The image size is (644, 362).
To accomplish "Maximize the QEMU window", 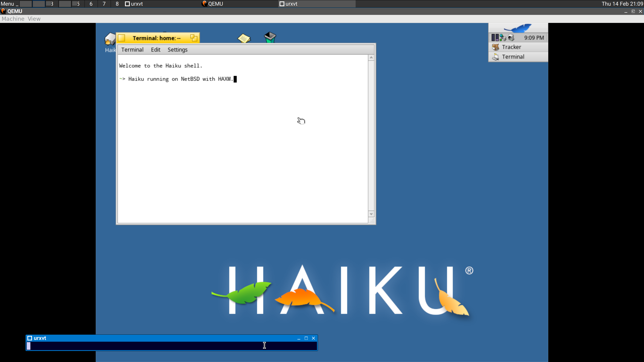I will [633, 11].
